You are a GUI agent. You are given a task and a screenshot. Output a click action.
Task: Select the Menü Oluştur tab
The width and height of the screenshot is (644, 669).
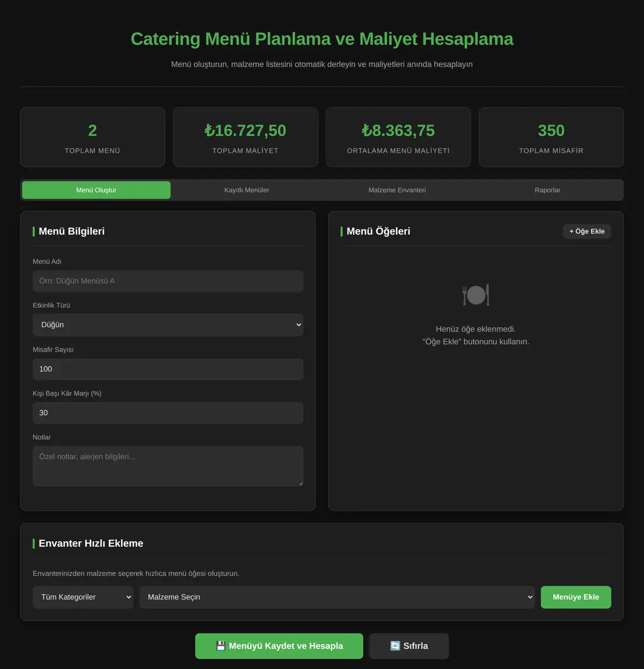click(x=96, y=190)
